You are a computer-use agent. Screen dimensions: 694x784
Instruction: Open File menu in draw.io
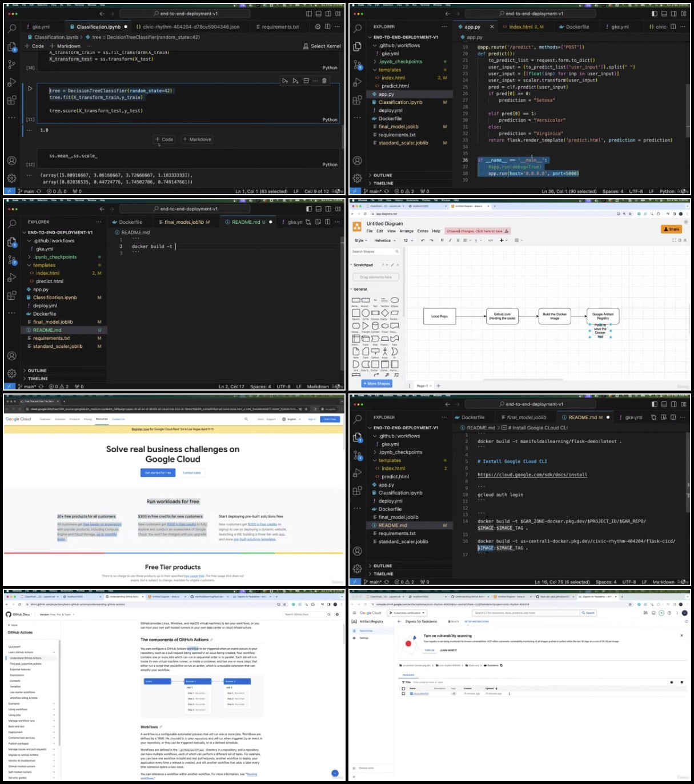pyautogui.click(x=370, y=231)
